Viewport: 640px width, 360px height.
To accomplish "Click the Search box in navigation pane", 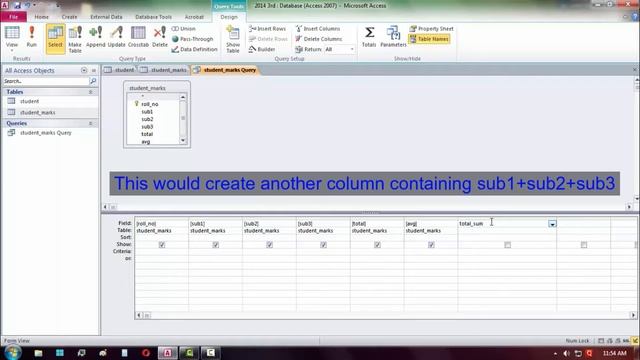I will click(x=46, y=81).
